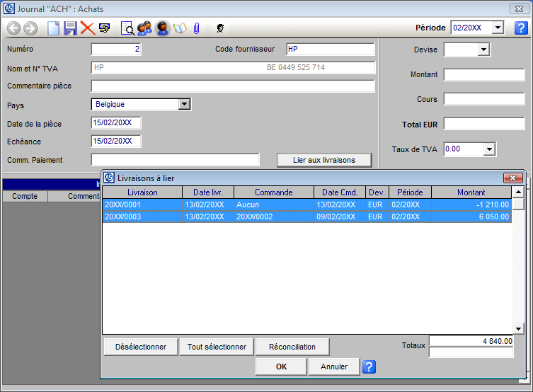Click the new document icon
Screen dimensions: 533x392
click(x=53, y=28)
